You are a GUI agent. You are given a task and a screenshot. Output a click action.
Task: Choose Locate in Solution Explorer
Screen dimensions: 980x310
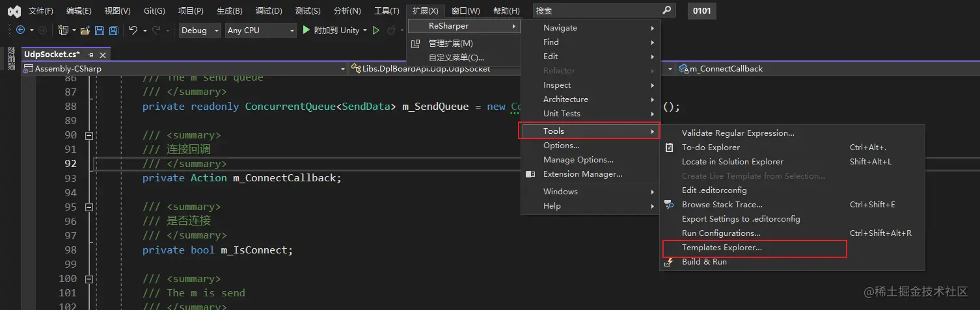[x=792, y=162]
